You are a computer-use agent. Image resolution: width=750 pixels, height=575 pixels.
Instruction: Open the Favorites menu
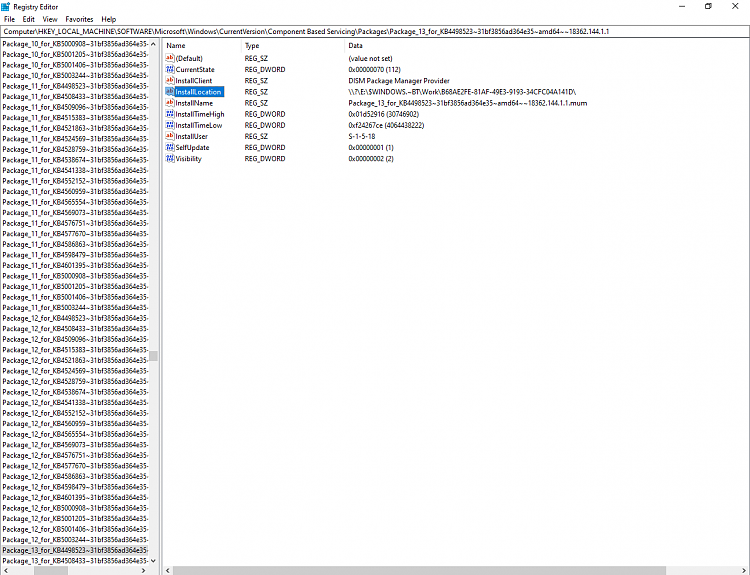[x=79, y=19]
